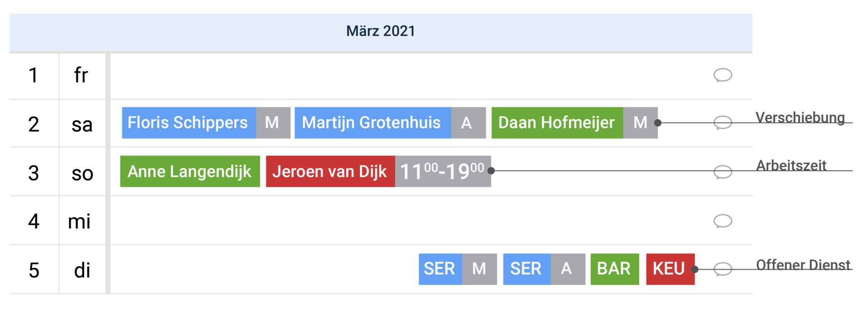Select the open SER A shift

click(544, 269)
